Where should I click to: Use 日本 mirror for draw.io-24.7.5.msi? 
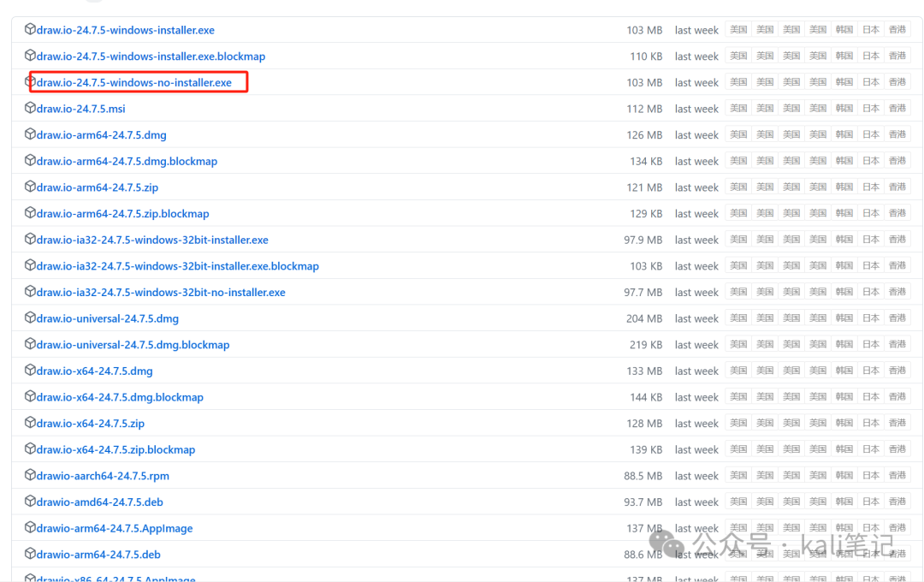click(x=871, y=109)
